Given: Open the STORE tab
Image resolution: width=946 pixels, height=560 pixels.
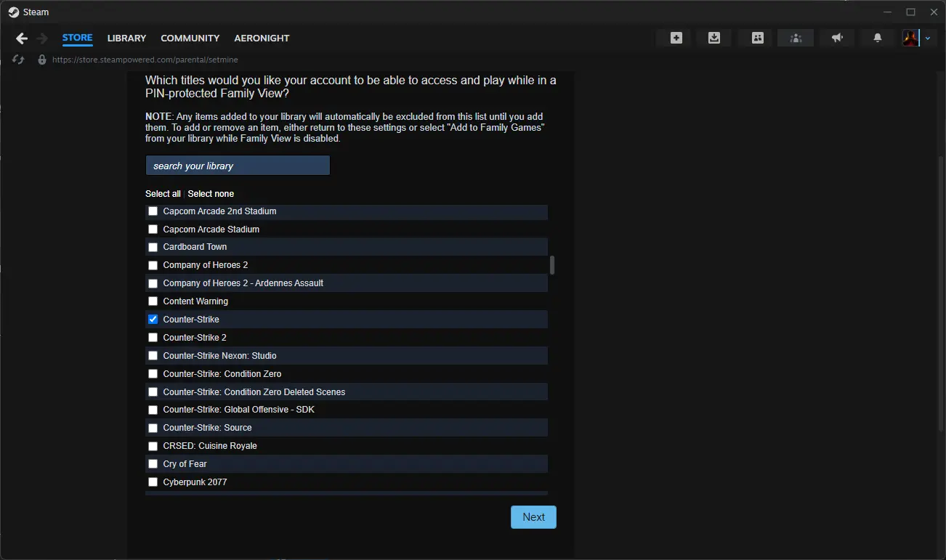Looking at the screenshot, I should point(78,38).
